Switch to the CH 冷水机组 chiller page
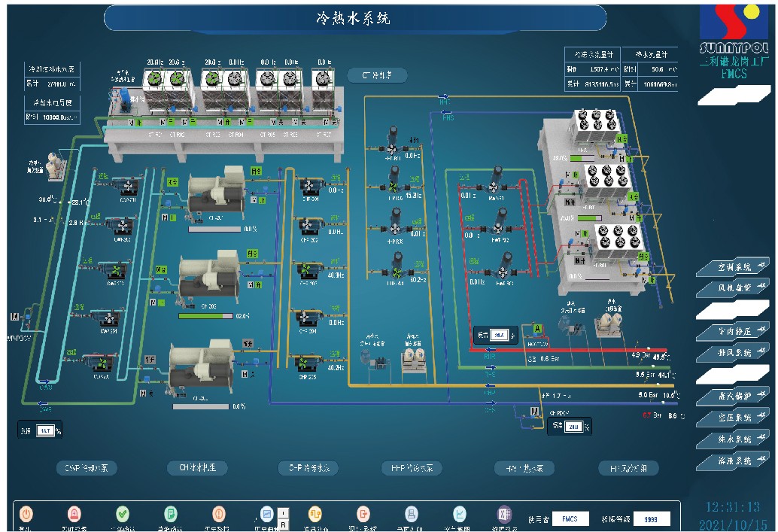The image size is (778, 532). point(196,468)
